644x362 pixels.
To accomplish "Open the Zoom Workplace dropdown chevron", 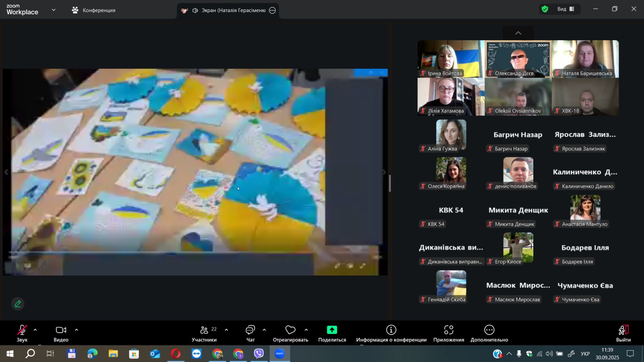I will [54, 10].
